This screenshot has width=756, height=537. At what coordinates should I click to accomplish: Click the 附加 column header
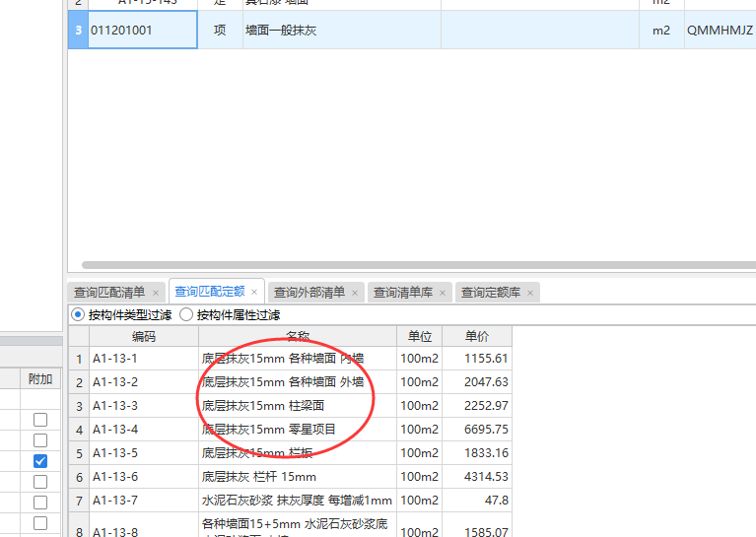tap(40, 379)
